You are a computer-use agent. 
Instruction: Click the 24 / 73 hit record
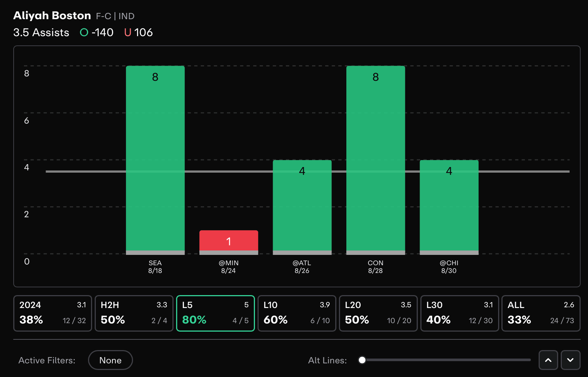click(562, 321)
